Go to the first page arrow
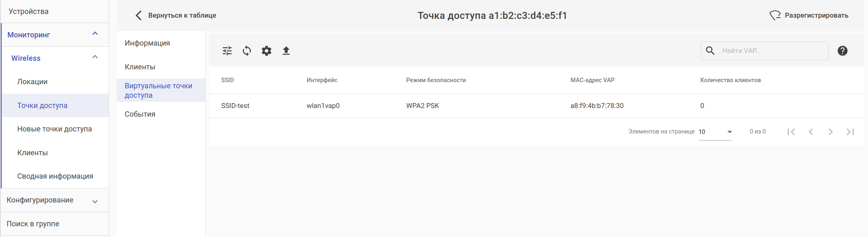Image resolution: width=868 pixels, height=237 pixels. 791,132
